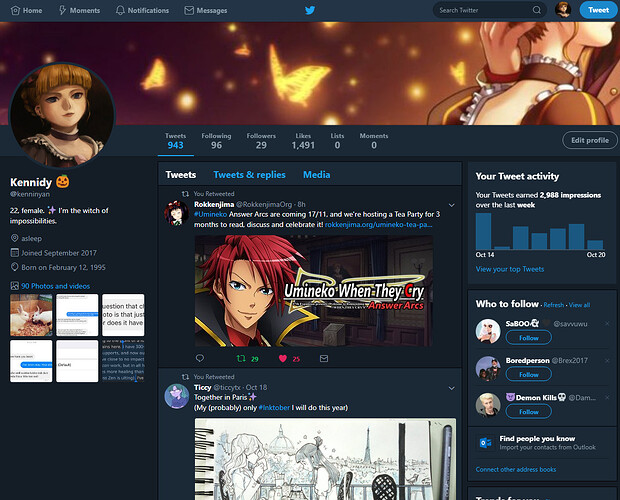This screenshot has height=500, width=620.
Task: Open Rokkenjima's avatar
Action: point(176,213)
